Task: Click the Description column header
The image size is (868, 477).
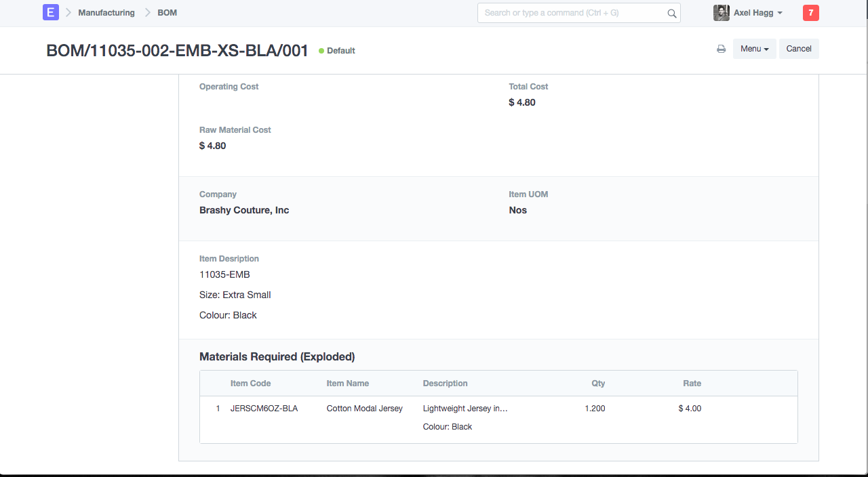Action: click(446, 383)
